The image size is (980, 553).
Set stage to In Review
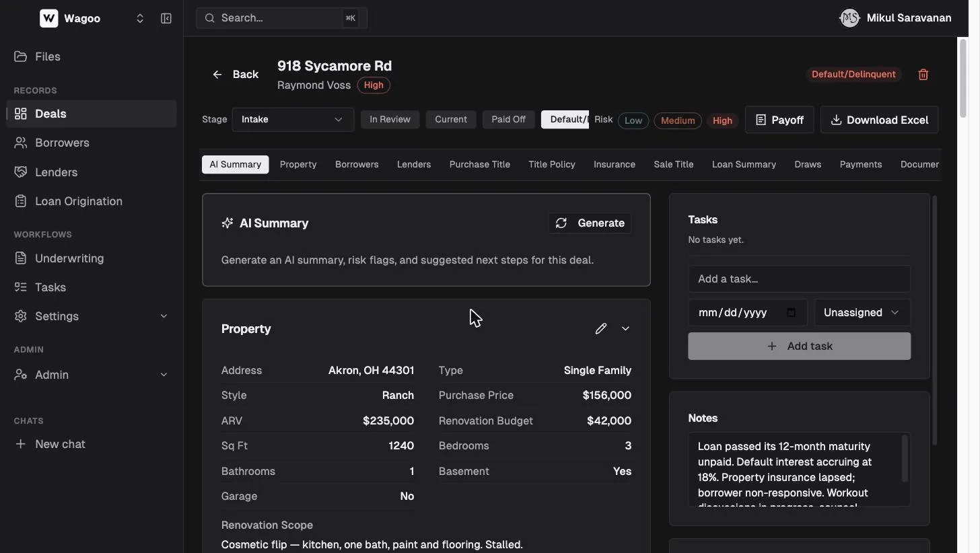[390, 120]
